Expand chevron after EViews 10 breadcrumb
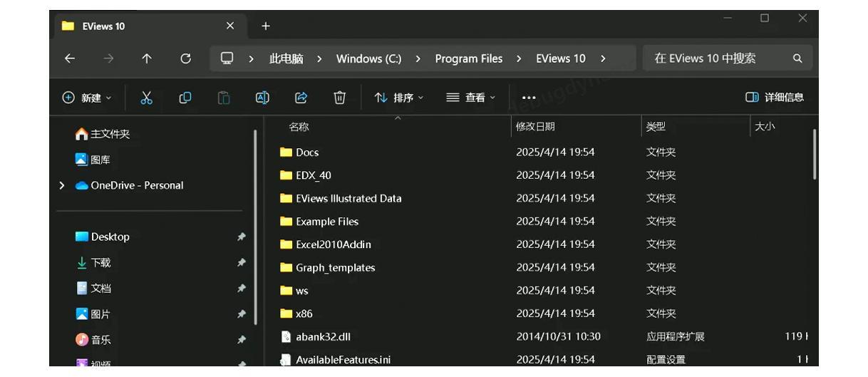The width and height of the screenshot is (868, 377). click(x=603, y=58)
